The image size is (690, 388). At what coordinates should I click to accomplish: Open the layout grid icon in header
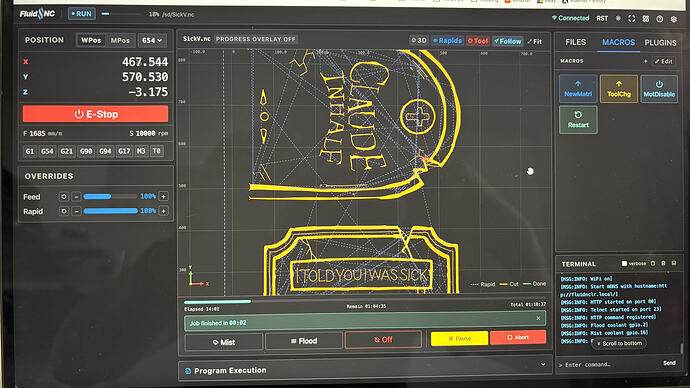[646, 19]
